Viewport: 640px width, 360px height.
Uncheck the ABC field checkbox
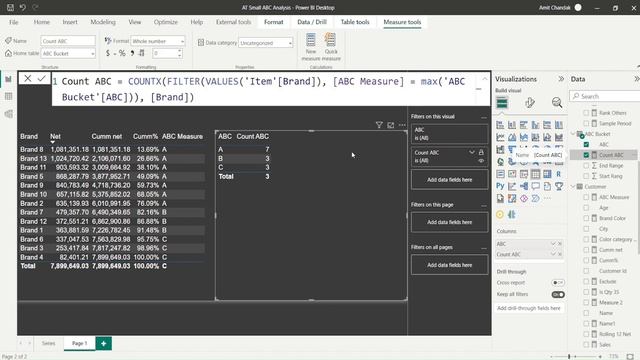coord(587,144)
